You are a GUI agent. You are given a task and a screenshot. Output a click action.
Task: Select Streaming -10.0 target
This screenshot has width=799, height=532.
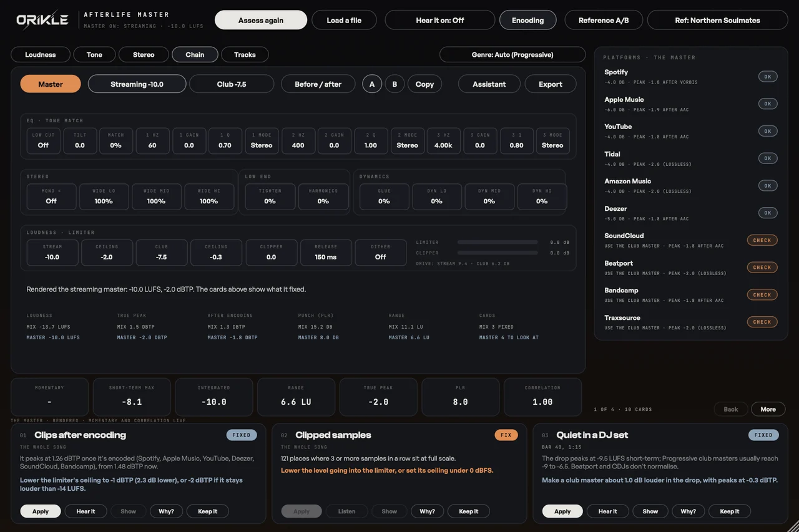pos(137,84)
